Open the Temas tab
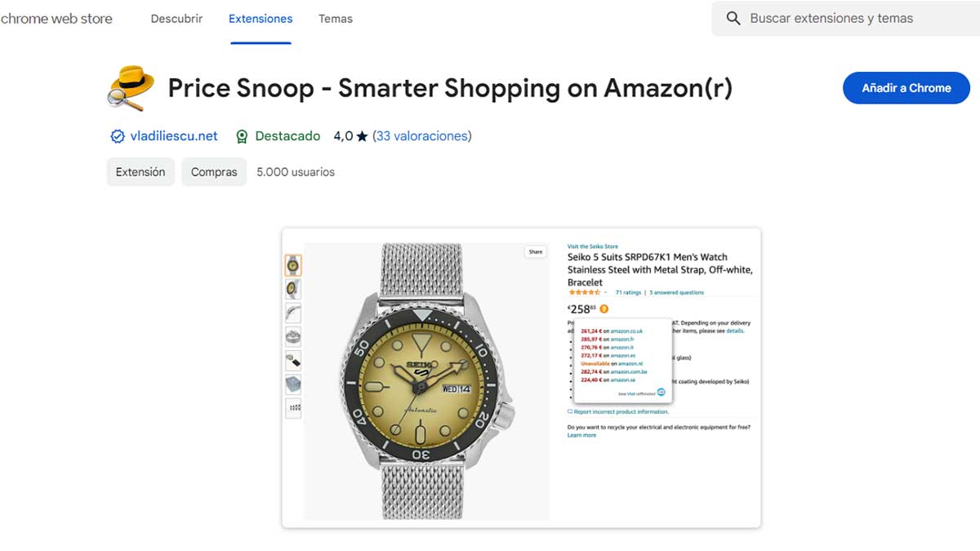 (x=335, y=18)
